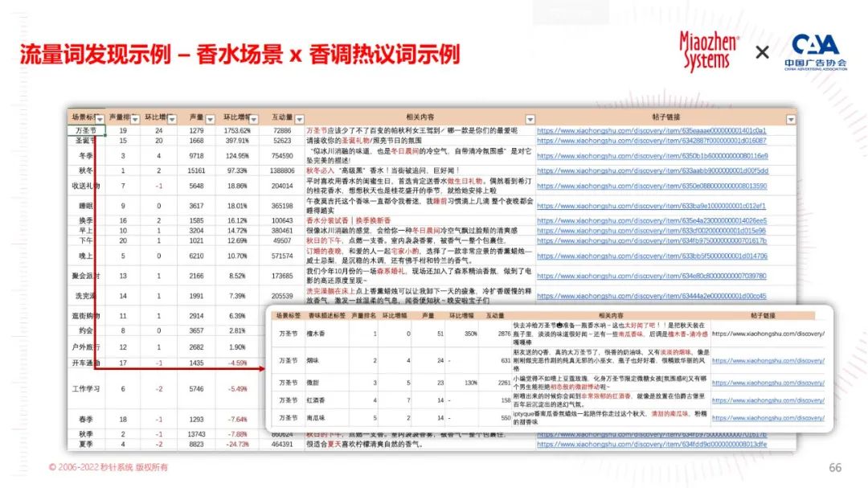Click the 397.91% growth cell
Image resolution: width=868 pixels, height=488 pixels.
[x=237, y=141]
